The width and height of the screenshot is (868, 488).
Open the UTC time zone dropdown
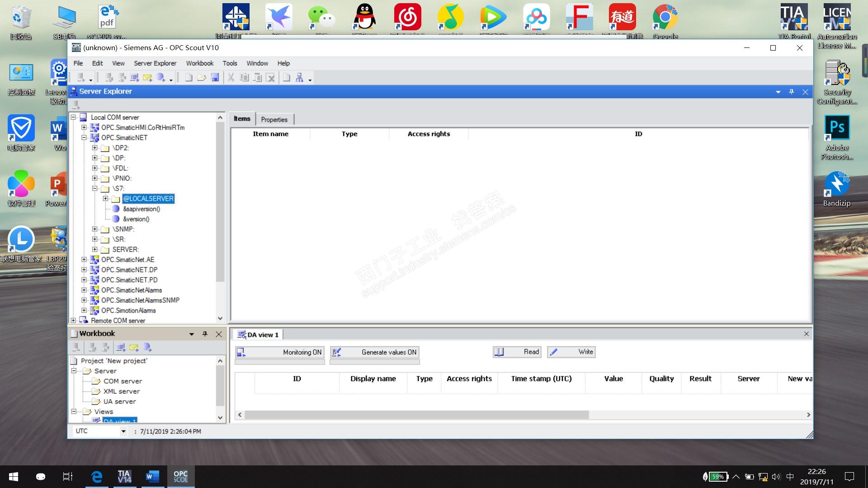123,432
